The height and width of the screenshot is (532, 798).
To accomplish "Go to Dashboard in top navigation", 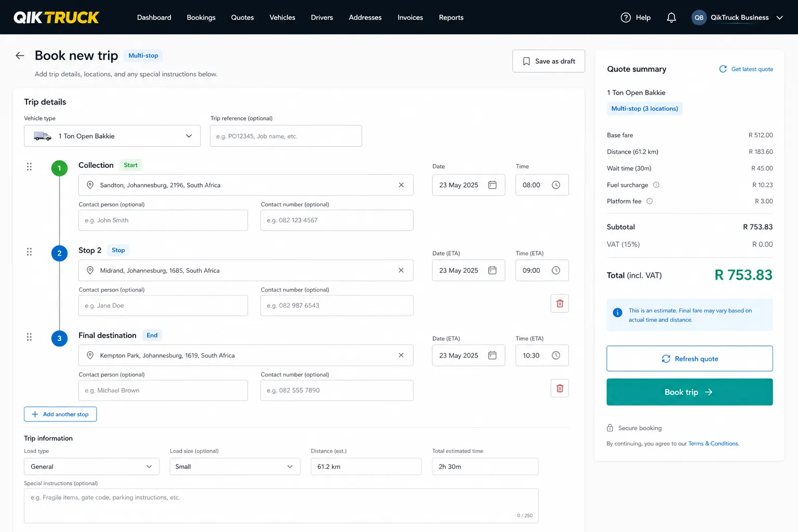I will [x=154, y=18].
